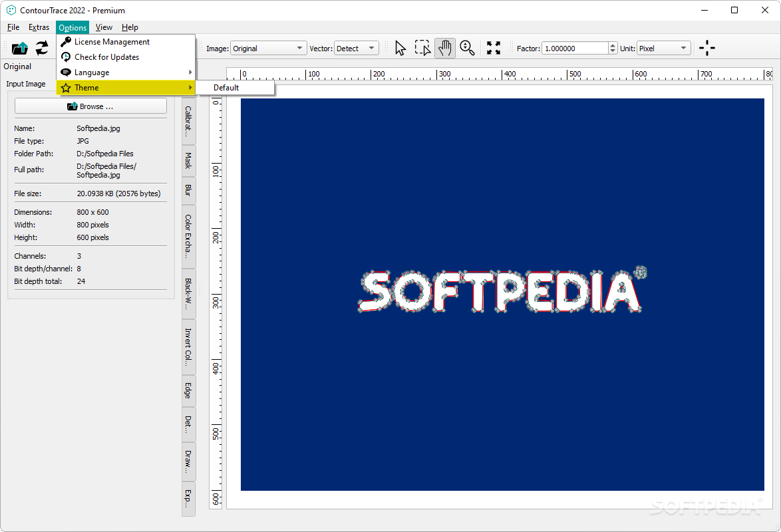The image size is (781, 532).
Task: Select the arrow pointer tool
Action: [400, 49]
